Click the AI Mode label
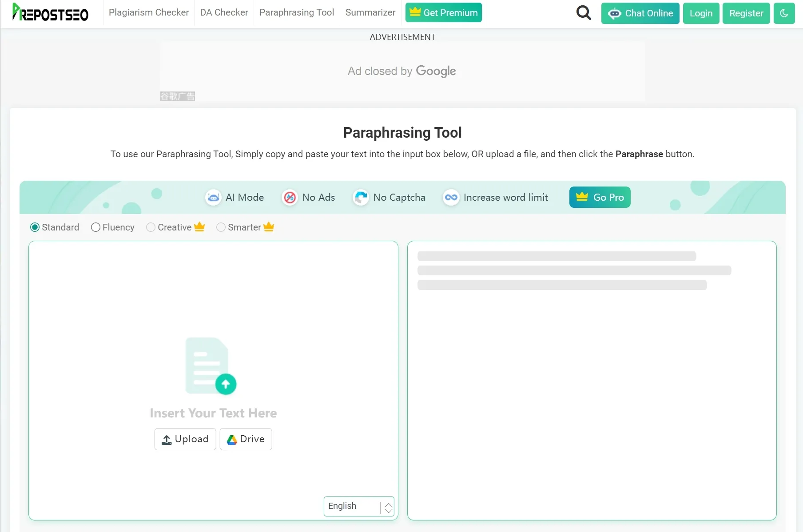Image resolution: width=803 pixels, height=532 pixels. point(245,197)
